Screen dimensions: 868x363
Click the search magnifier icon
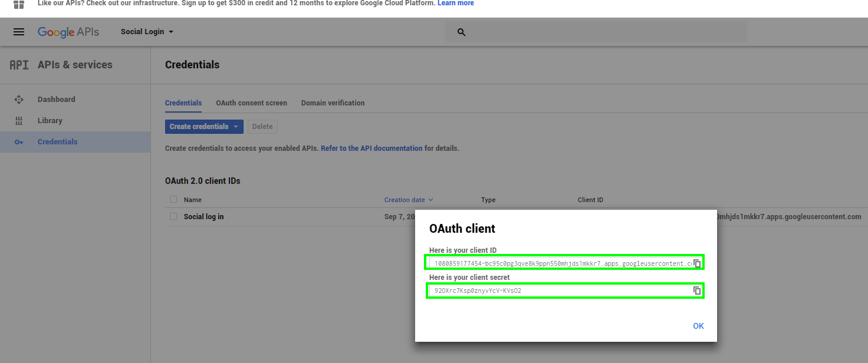(x=462, y=32)
